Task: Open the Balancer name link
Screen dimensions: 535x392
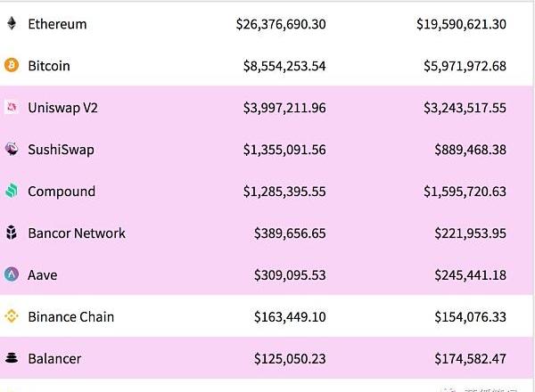Action: click(54, 359)
